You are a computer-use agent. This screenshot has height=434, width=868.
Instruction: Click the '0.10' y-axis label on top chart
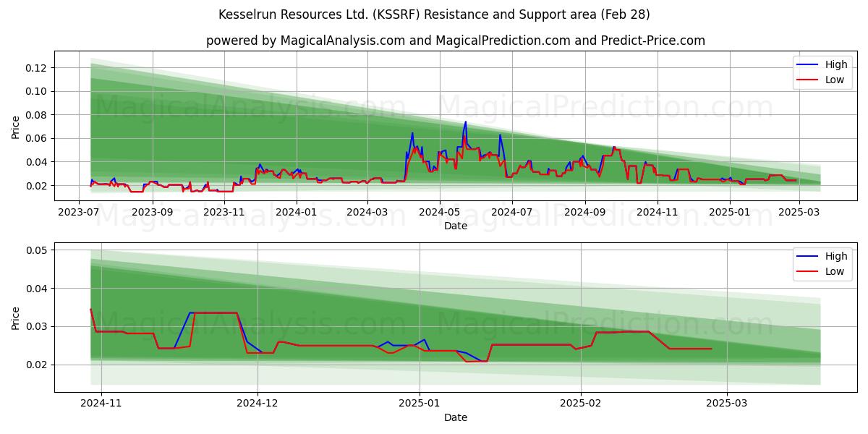click(36, 91)
